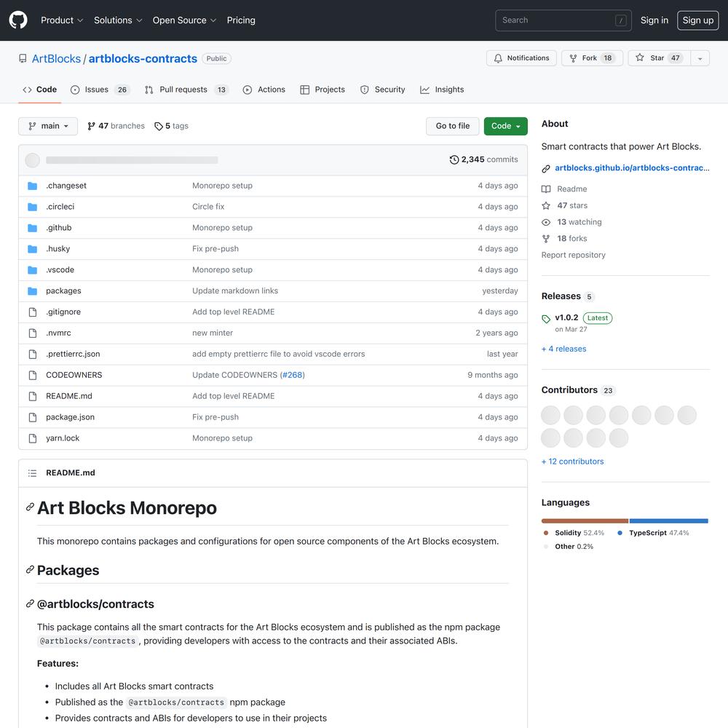Image resolution: width=728 pixels, height=728 pixels.
Task: Open the Pricing page link
Action: 241,20
